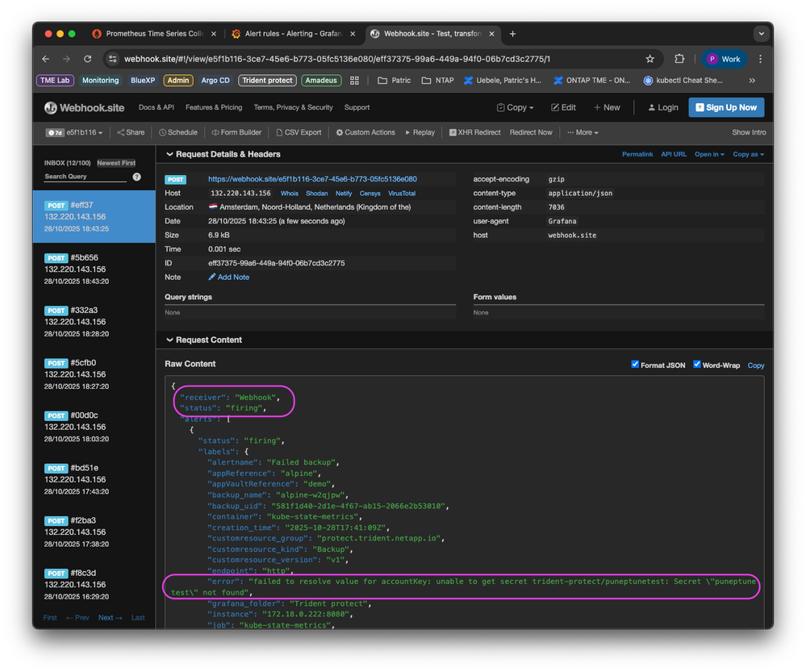Collapse the Request Details & Headers section
The image size is (806, 672).
(172, 153)
